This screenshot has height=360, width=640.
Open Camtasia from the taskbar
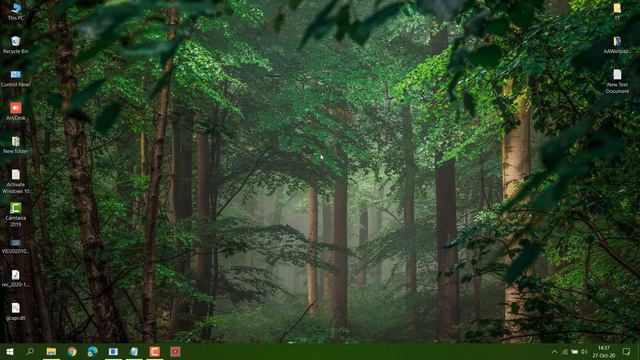tap(155, 351)
